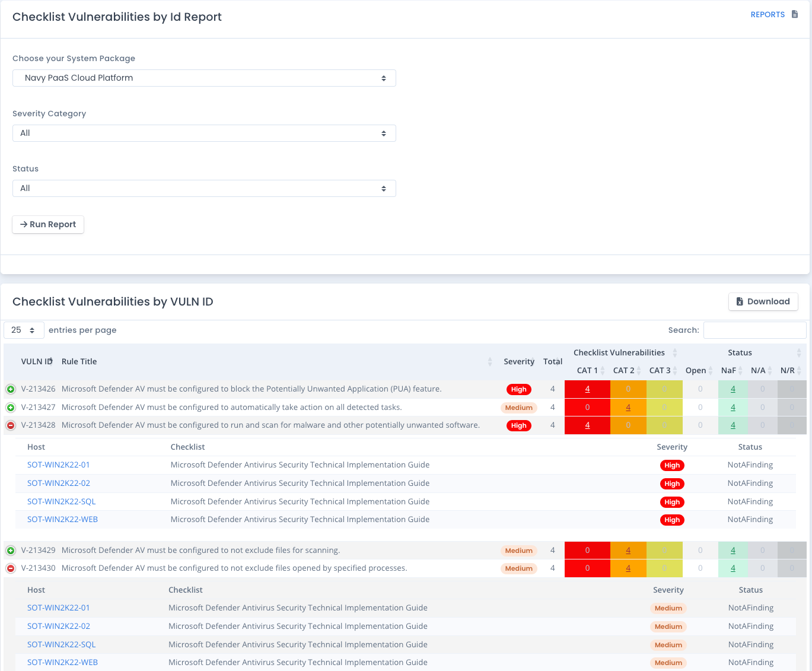Sort by Status group header arrows
The image size is (812, 671).
(x=799, y=352)
